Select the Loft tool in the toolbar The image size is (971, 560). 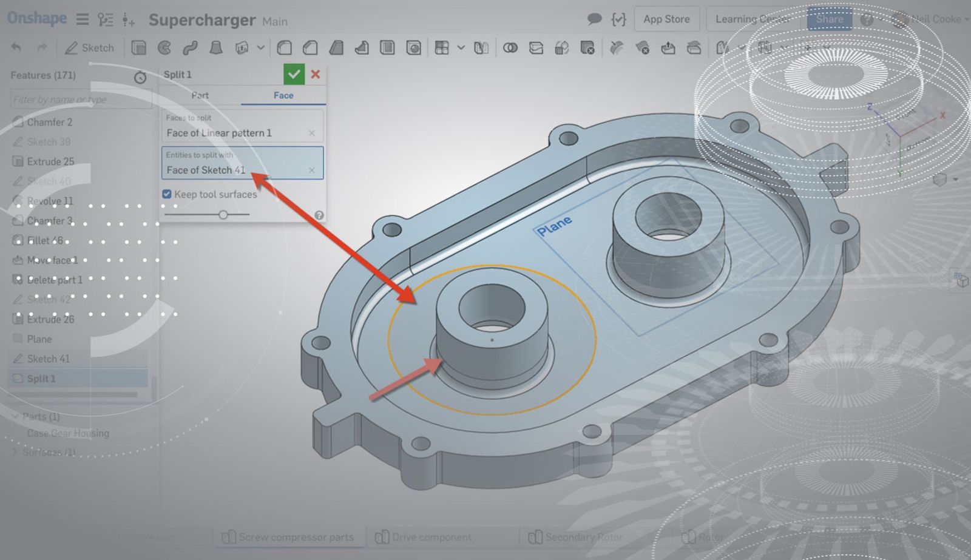pyautogui.click(x=215, y=48)
